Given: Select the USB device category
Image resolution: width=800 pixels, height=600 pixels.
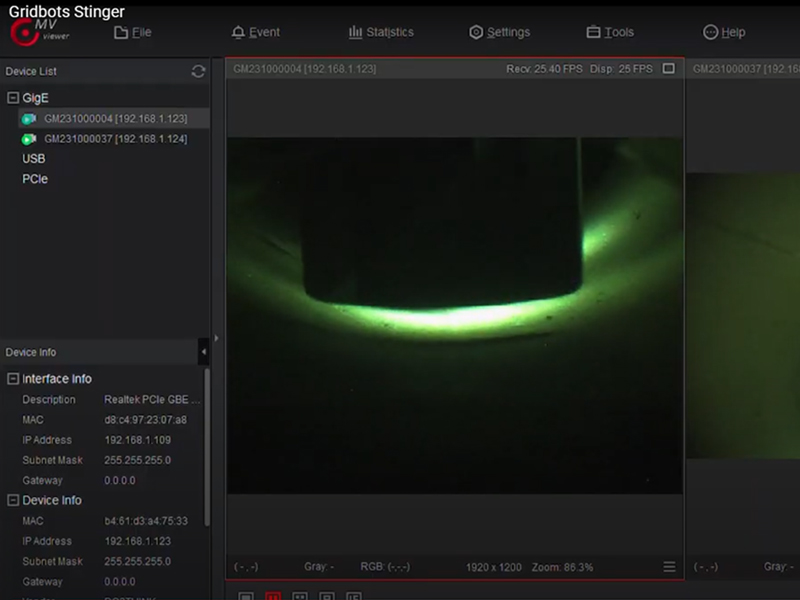Looking at the screenshot, I should tap(34, 159).
